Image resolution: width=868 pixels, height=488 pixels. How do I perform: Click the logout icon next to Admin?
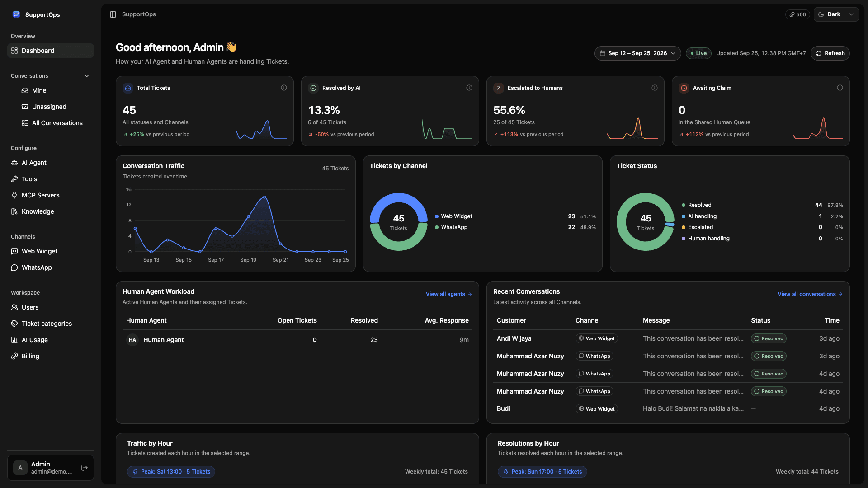click(x=85, y=468)
